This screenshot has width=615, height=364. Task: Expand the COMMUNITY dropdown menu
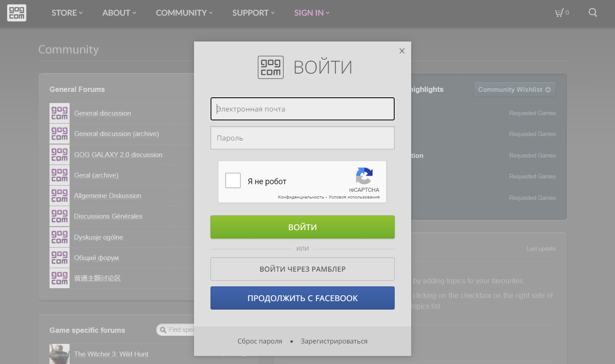click(184, 13)
